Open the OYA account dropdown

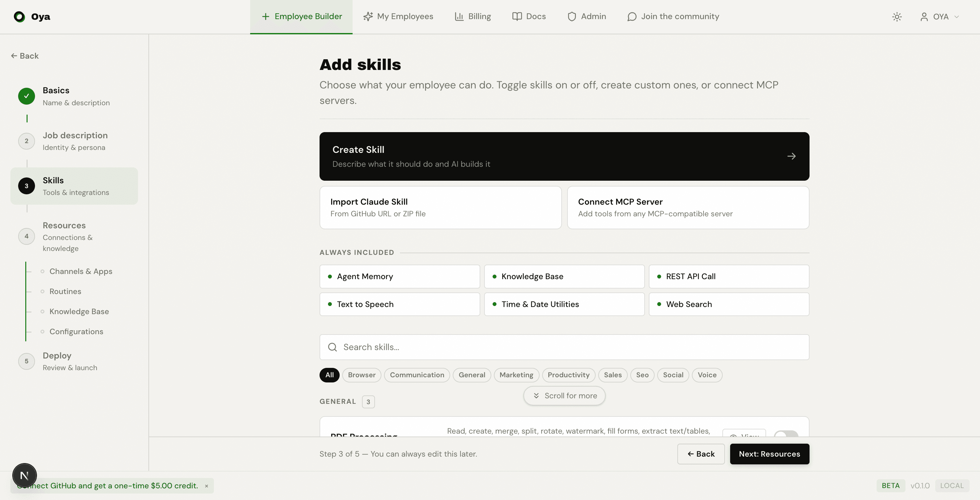coord(940,17)
